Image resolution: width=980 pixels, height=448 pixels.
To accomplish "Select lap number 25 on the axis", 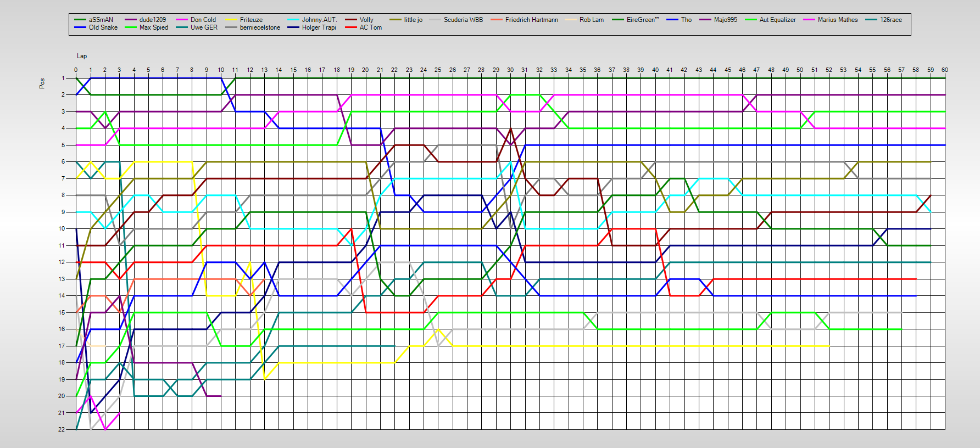I will tap(438, 70).
